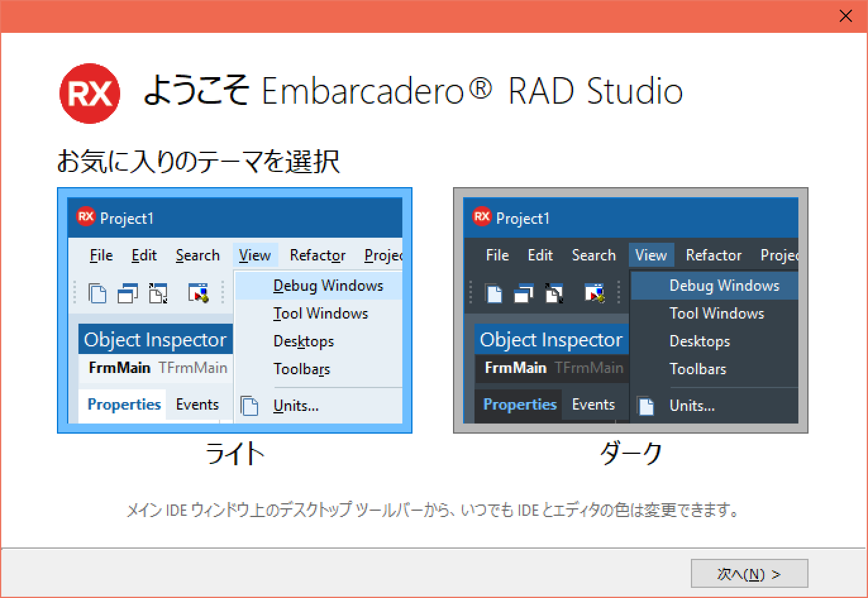Click Search menu in the light preview

(x=197, y=255)
